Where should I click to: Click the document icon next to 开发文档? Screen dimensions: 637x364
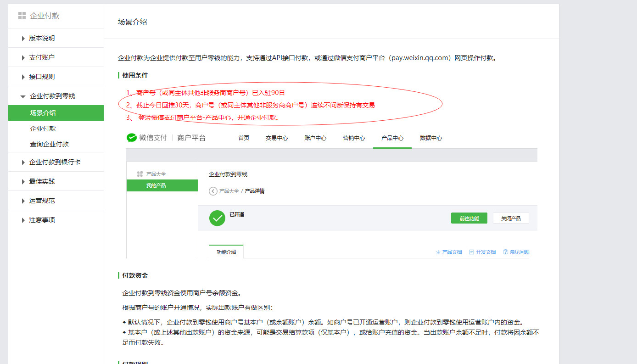(472, 252)
